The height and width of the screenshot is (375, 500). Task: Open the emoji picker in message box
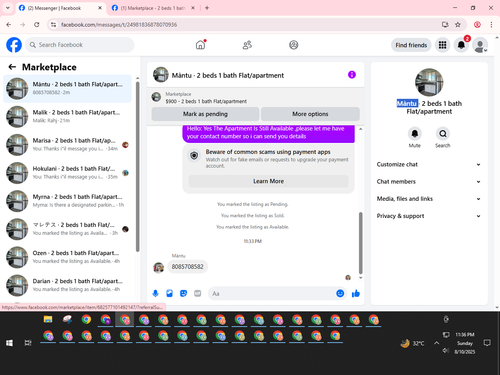pos(340,293)
